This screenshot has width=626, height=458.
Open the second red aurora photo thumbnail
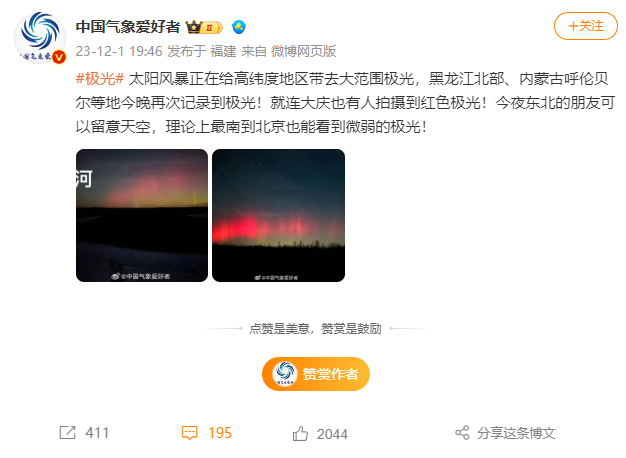tap(278, 216)
